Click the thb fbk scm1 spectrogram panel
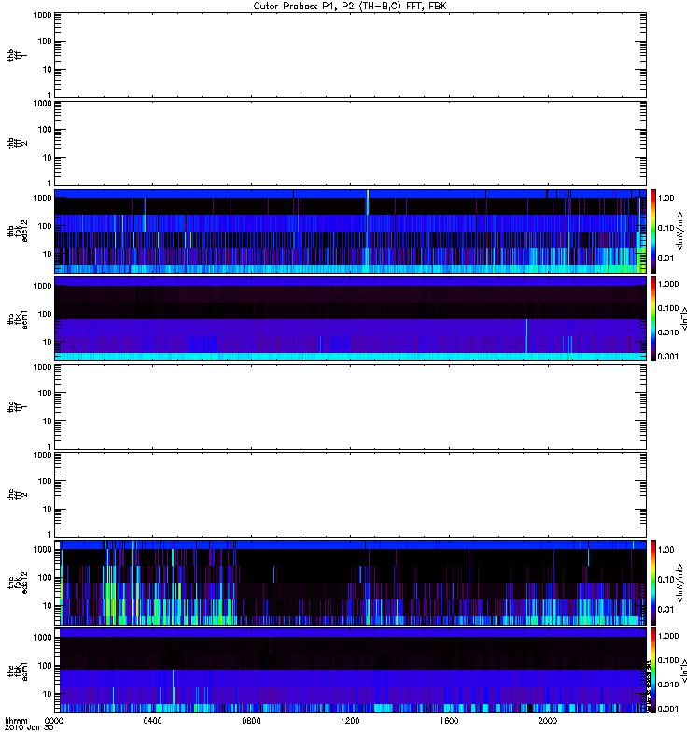The image size is (700, 747). (x=351, y=318)
